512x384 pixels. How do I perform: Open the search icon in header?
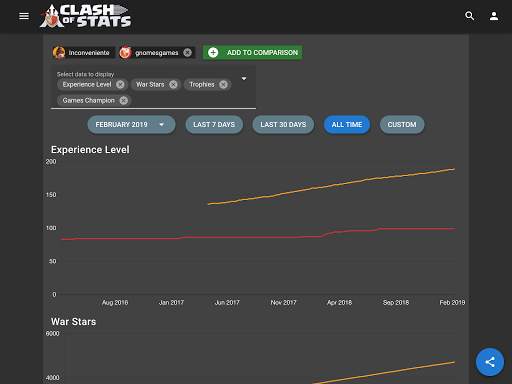(x=470, y=16)
